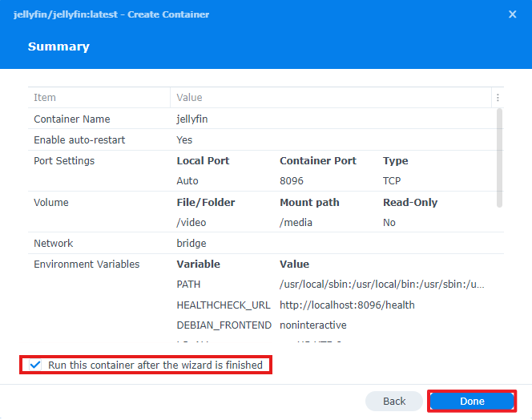This screenshot has width=532, height=420.
Task: Toggle Run this container after wizard checkbox
Action: point(35,365)
